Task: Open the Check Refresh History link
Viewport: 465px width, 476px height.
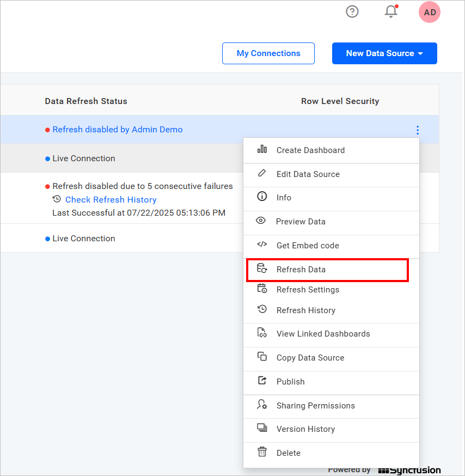Action: (111, 200)
